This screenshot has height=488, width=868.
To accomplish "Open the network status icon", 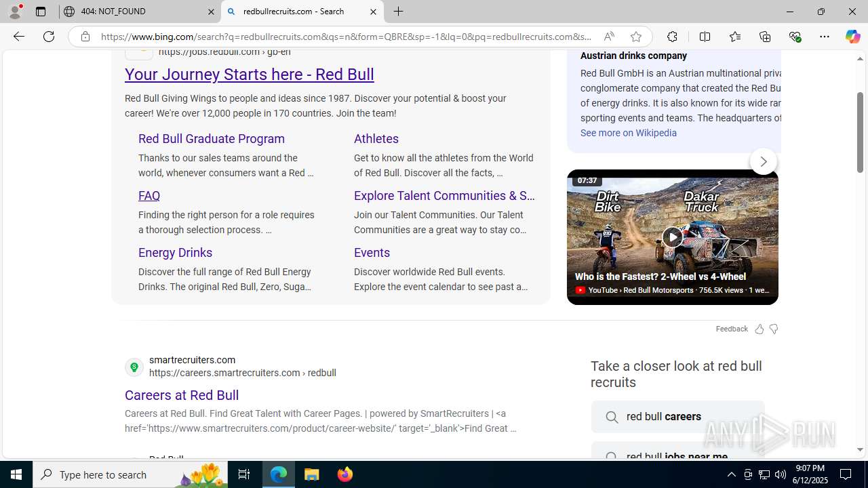I will [x=764, y=474].
